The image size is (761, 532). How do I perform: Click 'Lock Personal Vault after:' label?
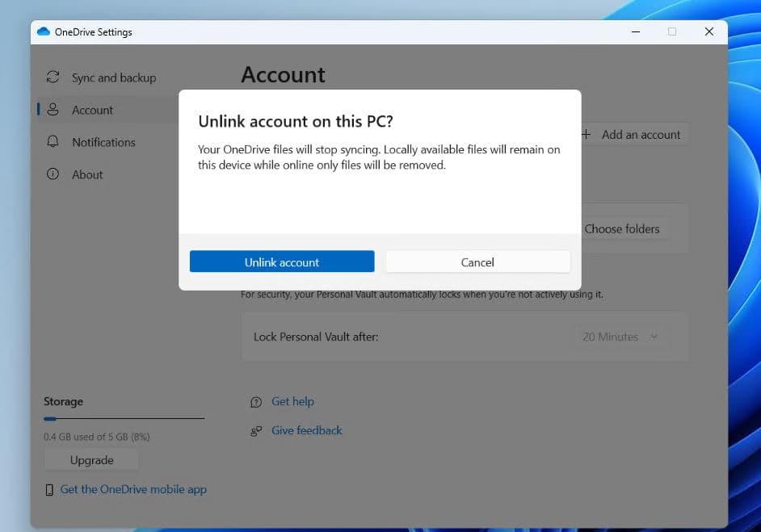coord(316,337)
